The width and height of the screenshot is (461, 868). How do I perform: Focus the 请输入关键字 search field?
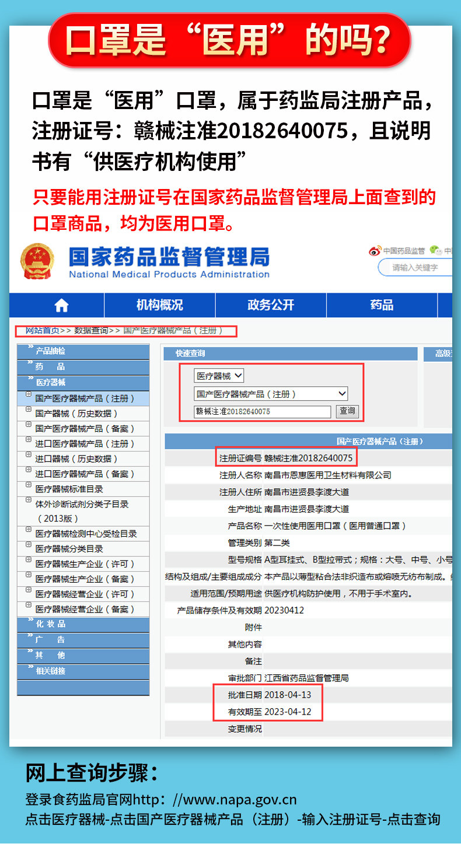[x=415, y=268]
